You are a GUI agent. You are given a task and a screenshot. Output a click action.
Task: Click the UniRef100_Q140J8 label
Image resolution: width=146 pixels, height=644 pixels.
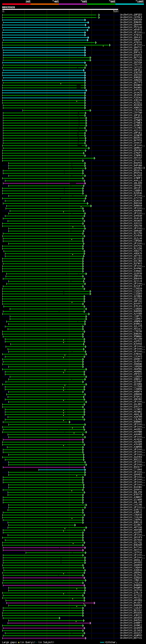[x=131, y=218]
